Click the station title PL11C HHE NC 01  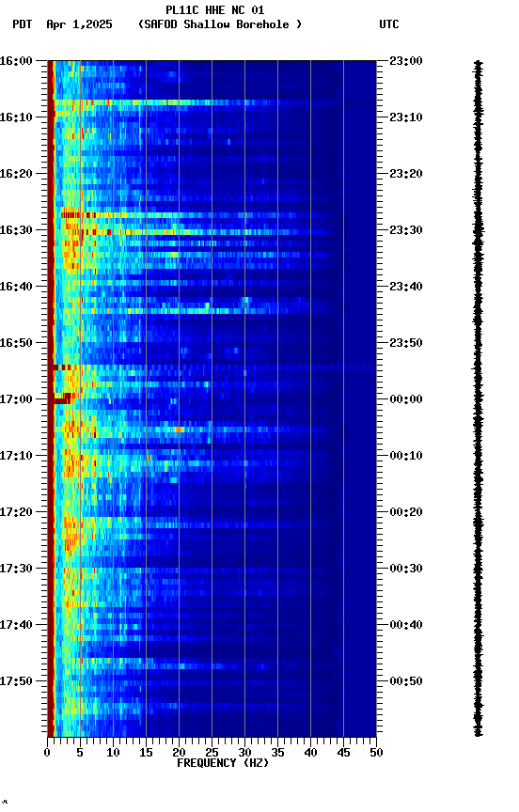click(x=215, y=9)
